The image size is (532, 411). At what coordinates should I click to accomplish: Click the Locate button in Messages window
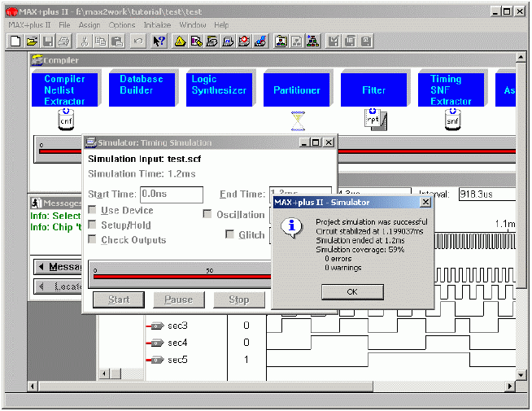58,286
